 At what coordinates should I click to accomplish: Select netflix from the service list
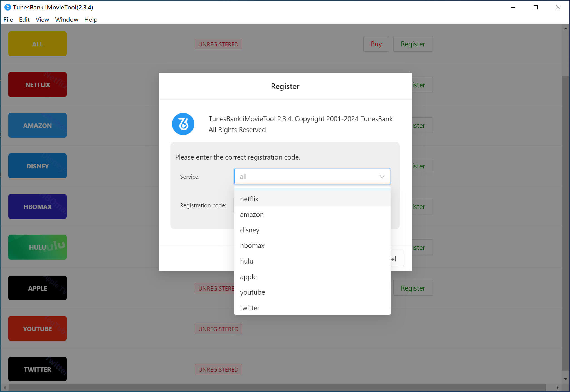(x=312, y=199)
